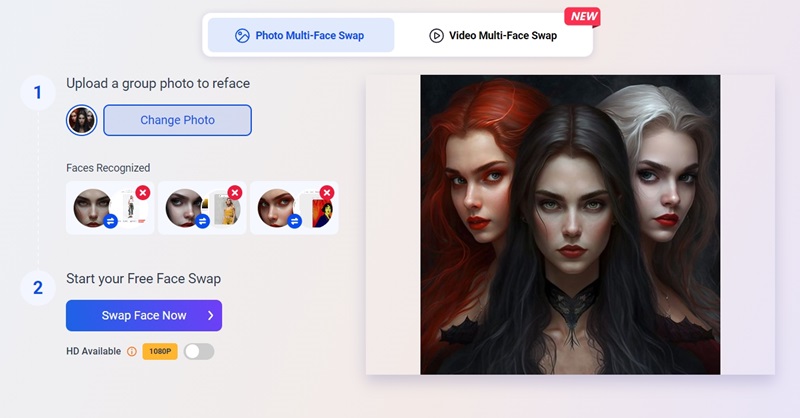Click 'Upload a group photo to reface' text

(158, 83)
